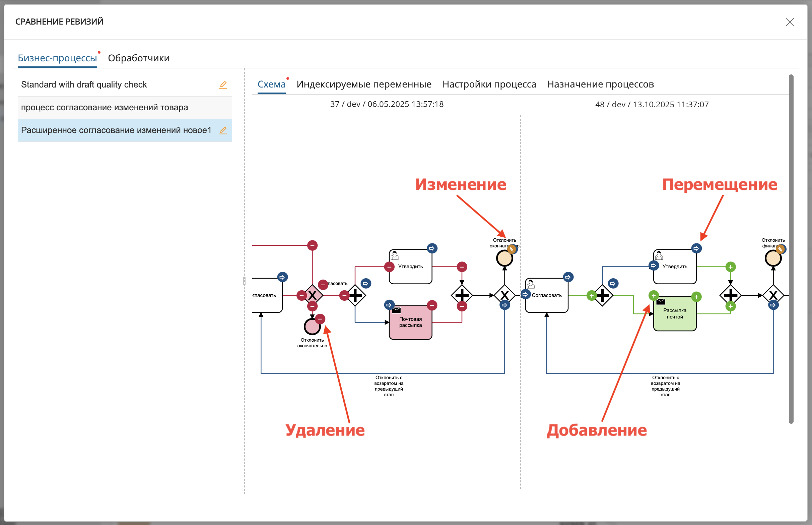The image size is (812, 525).
Task: Click edit pencil next to Standard with draft quality check
Action: pos(223,84)
